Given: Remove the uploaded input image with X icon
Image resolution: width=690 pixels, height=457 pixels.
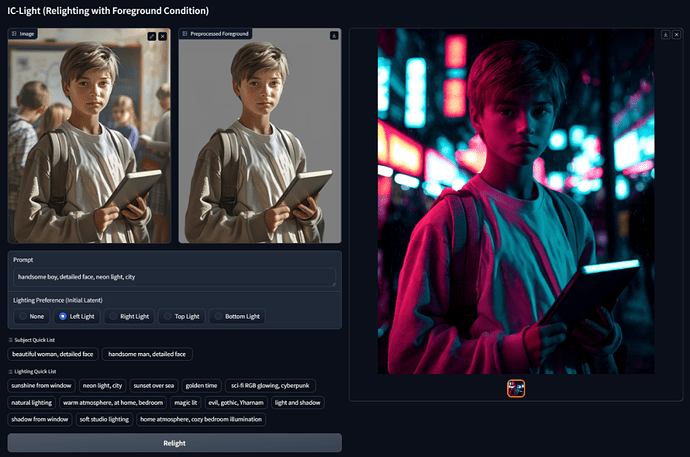Looking at the screenshot, I should coord(163,36).
